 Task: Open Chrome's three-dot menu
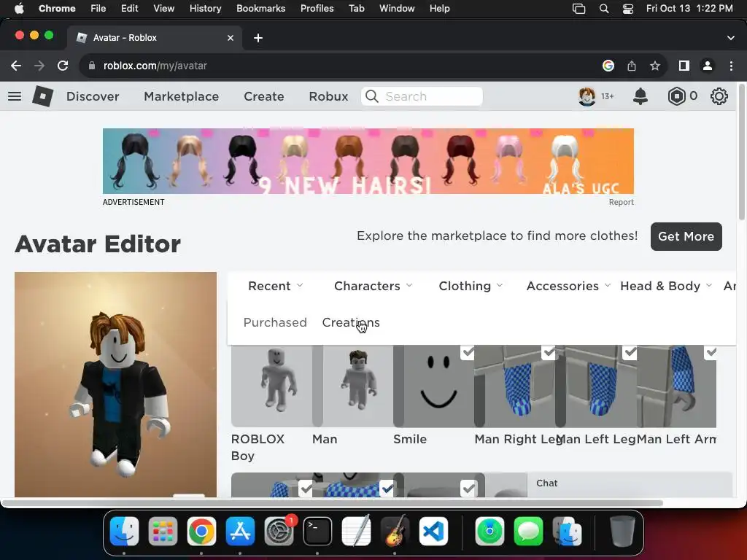point(731,66)
